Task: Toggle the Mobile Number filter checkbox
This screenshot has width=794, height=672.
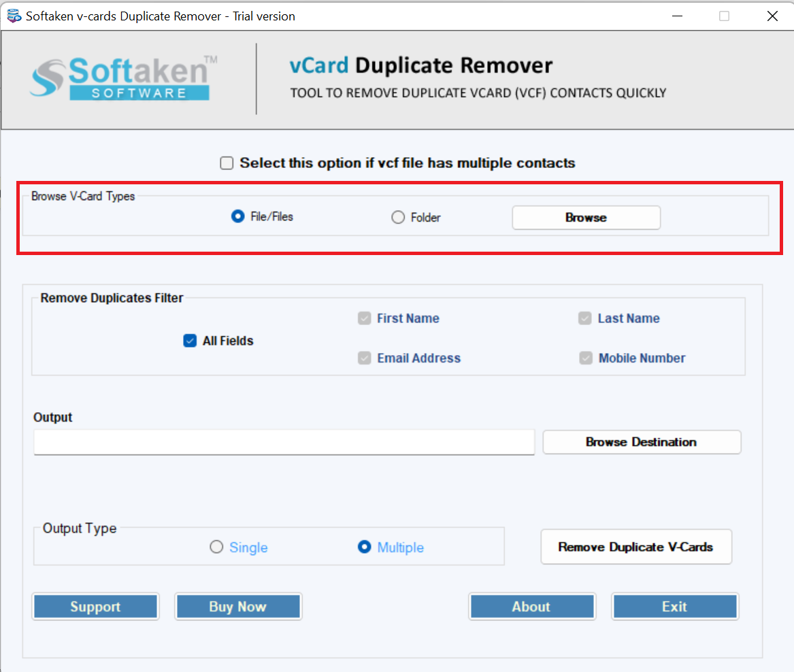Action: pos(586,358)
